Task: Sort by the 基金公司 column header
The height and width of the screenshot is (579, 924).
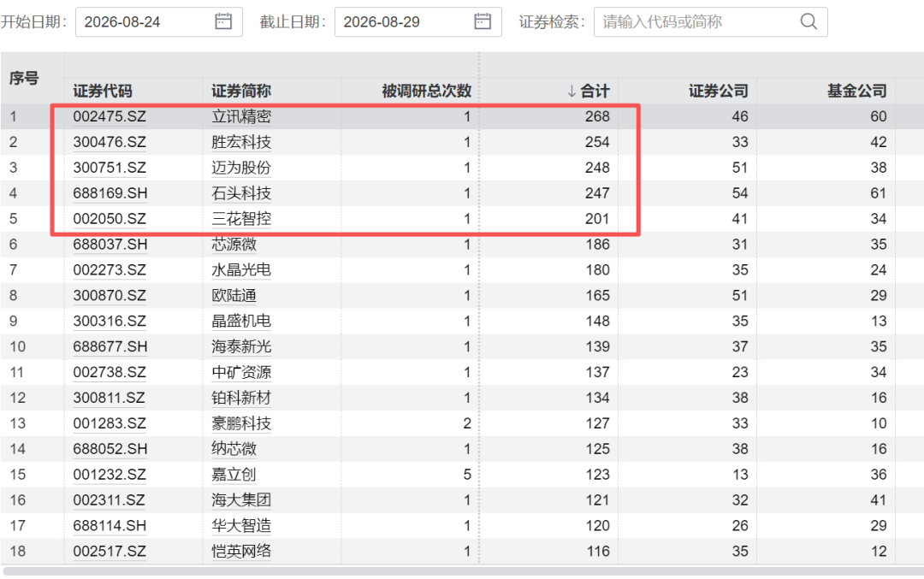Action: pyautogui.click(x=856, y=92)
